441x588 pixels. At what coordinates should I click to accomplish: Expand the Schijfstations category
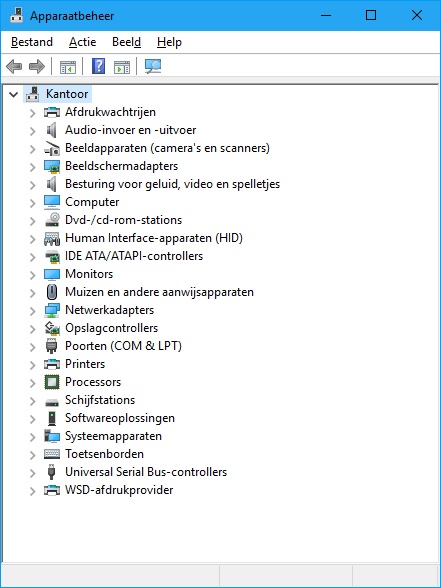pos(33,400)
